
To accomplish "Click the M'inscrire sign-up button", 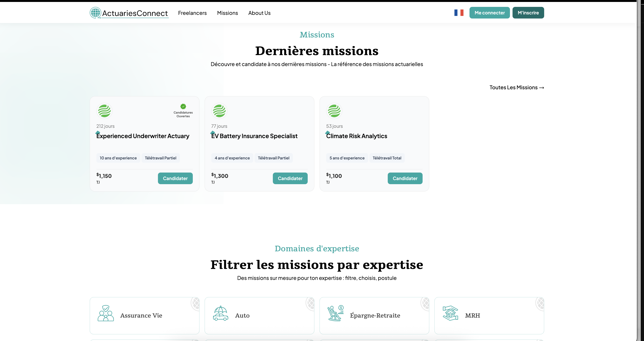I will tap(528, 13).
